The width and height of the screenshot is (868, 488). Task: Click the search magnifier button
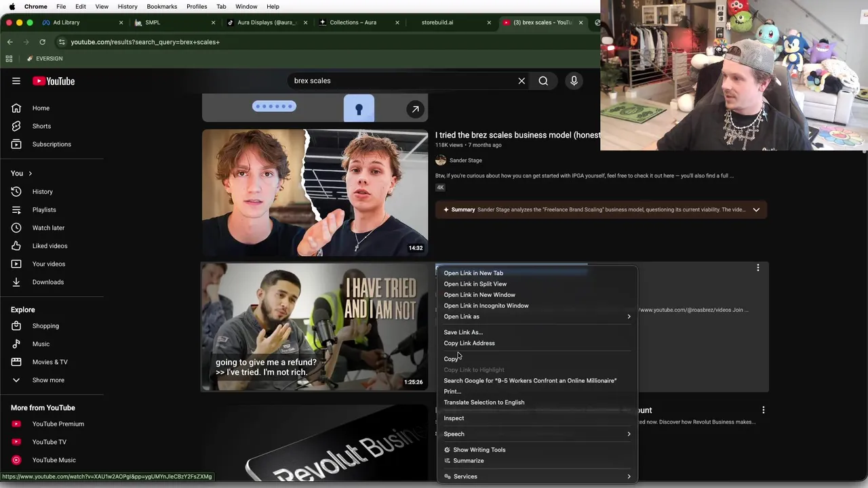coord(543,81)
